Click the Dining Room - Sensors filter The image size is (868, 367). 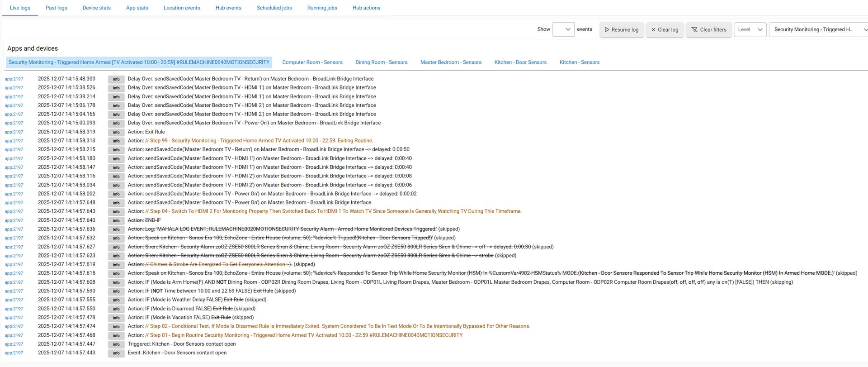tap(381, 62)
